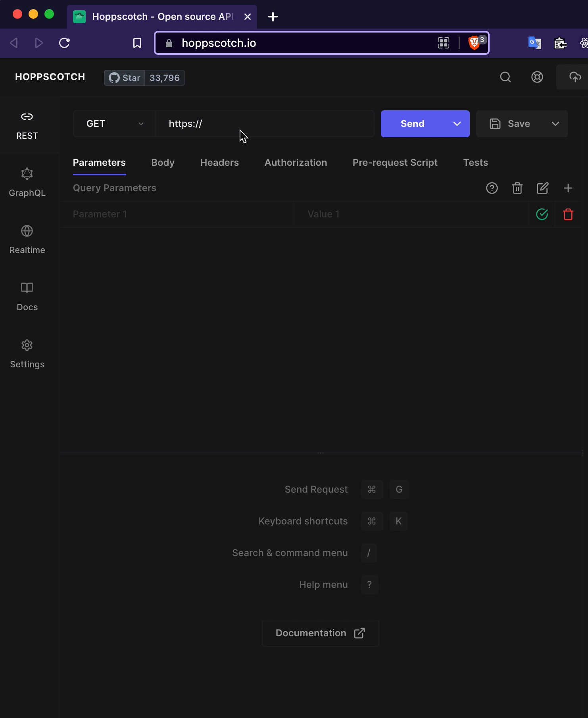Screen dimensions: 588x718
Task: Click the G shortcut key badge
Action: click(399, 490)
